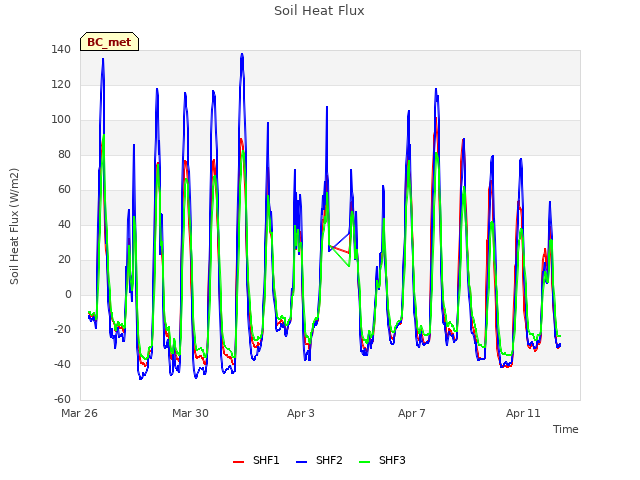Click the Soil Heat Flux chart title
Viewport: 640px width, 480px height.
[319, 11]
